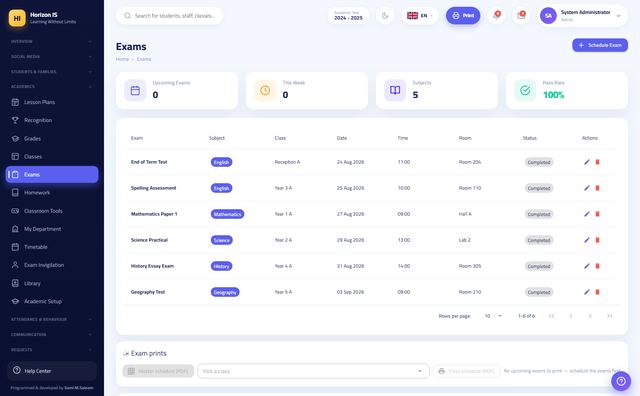The height and width of the screenshot is (396, 640).
Task: Click the Schedule Exam button
Action: [x=600, y=45]
